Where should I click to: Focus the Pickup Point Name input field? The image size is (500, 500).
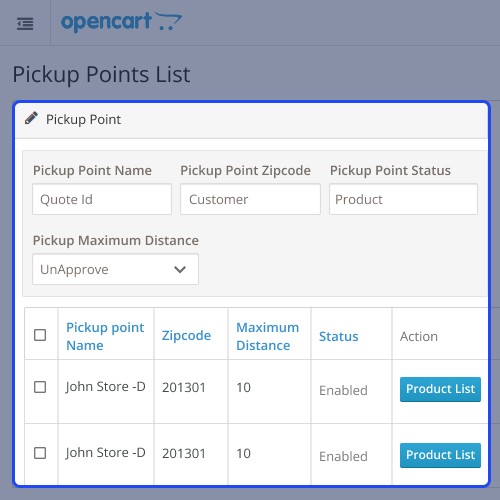coord(102,199)
